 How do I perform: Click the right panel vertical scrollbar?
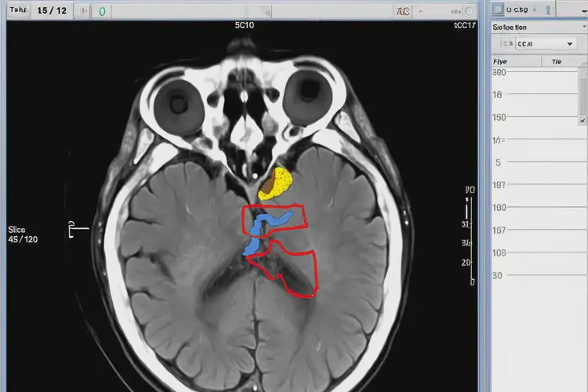(x=583, y=94)
